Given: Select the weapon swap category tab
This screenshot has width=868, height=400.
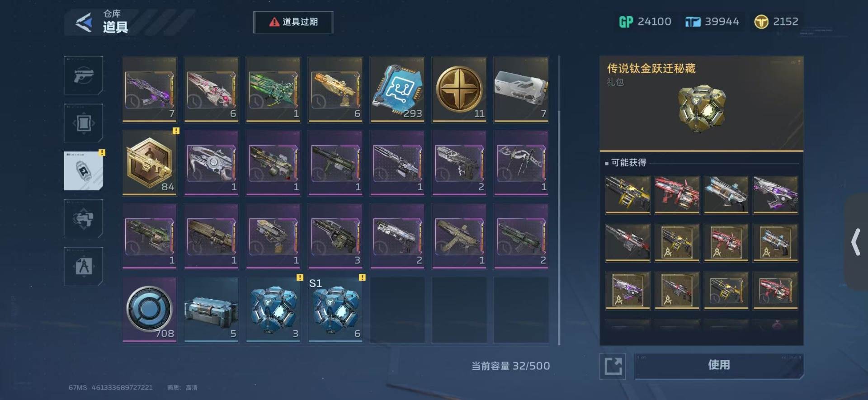Looking at the screenshot, I should (84, 219).
